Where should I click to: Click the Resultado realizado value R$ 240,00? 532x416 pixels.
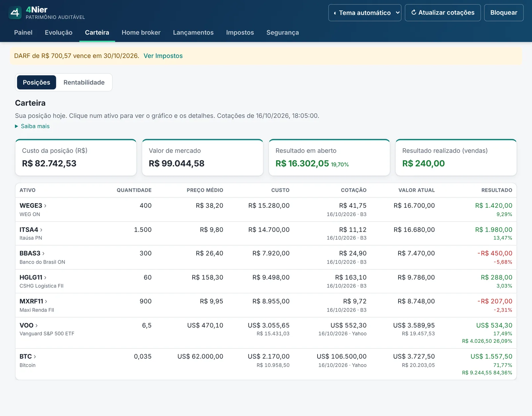tap(423, 163)
